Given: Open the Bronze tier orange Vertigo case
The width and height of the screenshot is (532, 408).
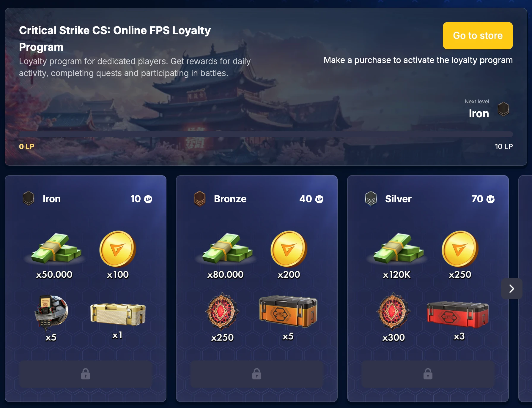Looking at the screenshot, I should coord(288,311).
